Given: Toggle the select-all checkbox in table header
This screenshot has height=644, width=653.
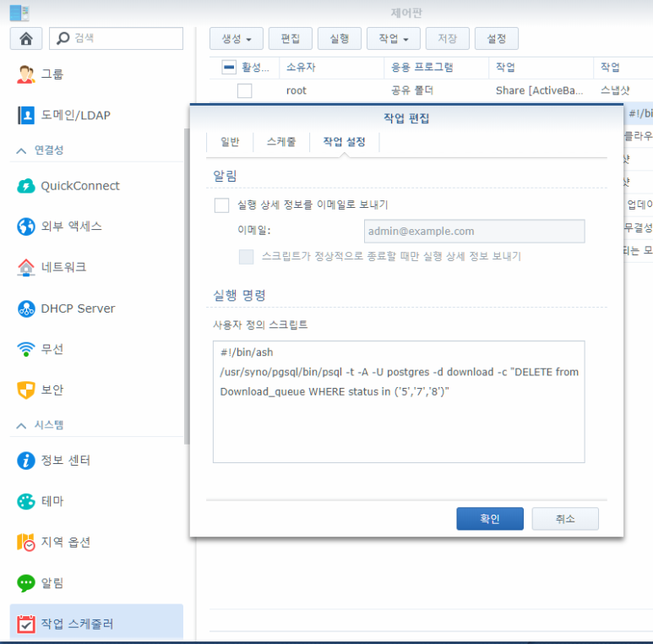Looking at the screenshot, I should coord(229,67).
